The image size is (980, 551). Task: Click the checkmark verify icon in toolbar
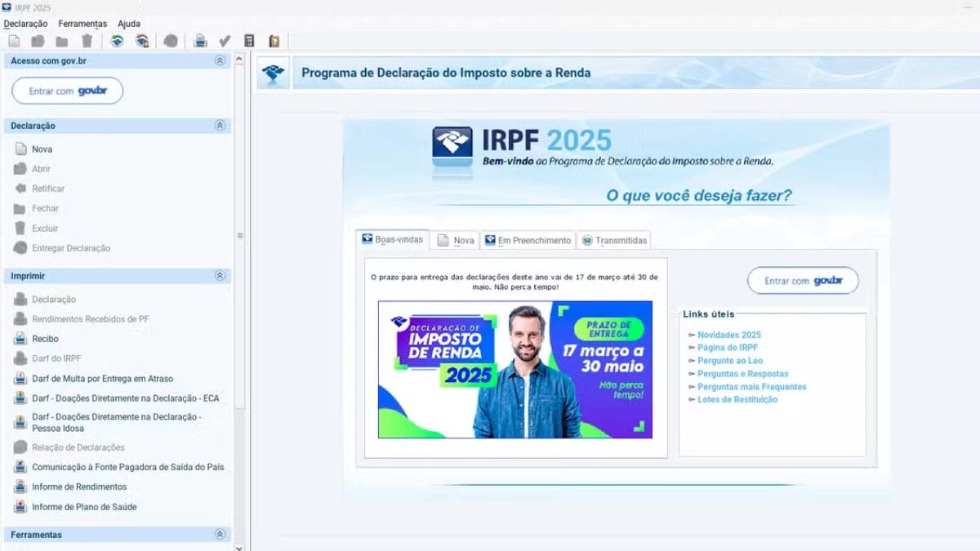[225, 41]
